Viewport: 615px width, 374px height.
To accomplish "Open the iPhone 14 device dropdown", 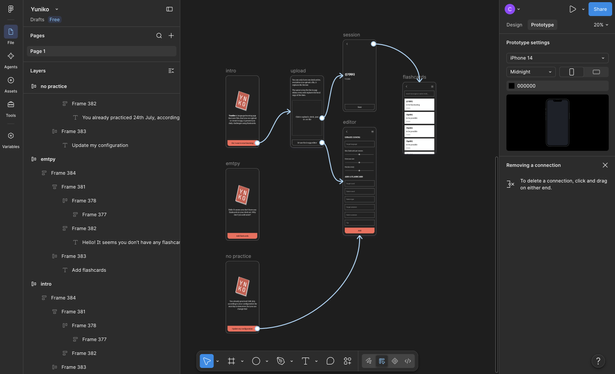I will [557, 58].
